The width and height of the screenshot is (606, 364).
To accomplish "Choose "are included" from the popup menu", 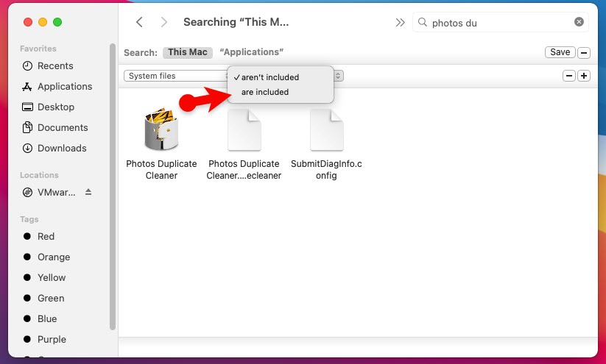I will pyautogui.click(x=265, y=92).
